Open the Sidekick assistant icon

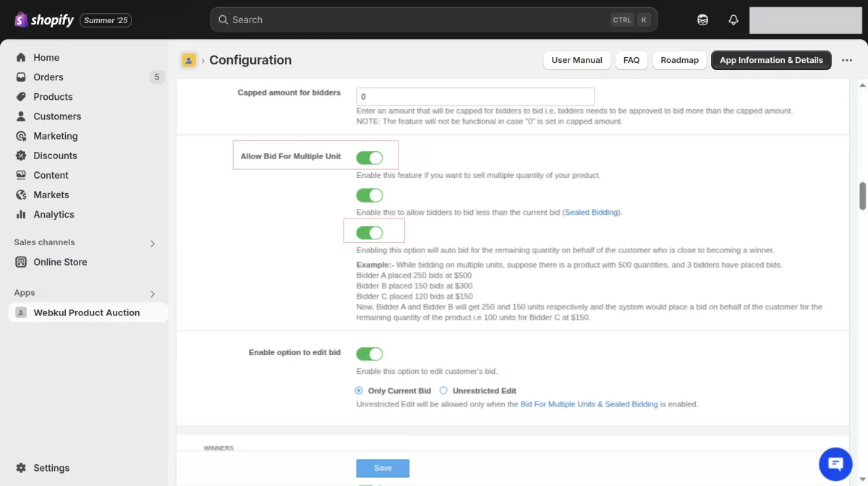pyautogui.click(x=702, y=20)
